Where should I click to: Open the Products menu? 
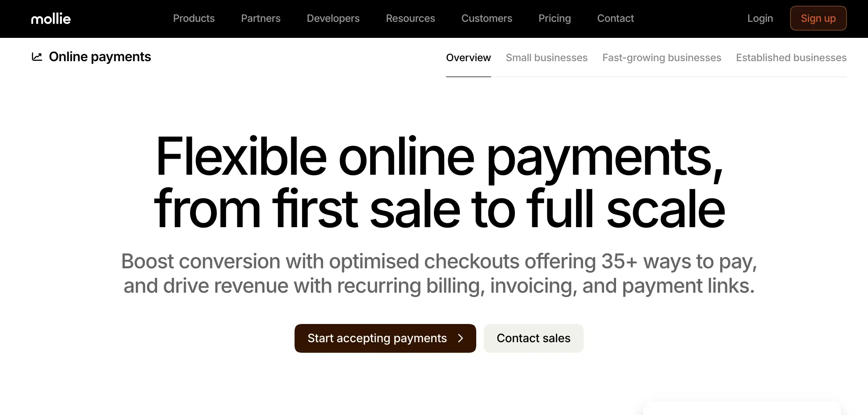(x=194, y=18)
